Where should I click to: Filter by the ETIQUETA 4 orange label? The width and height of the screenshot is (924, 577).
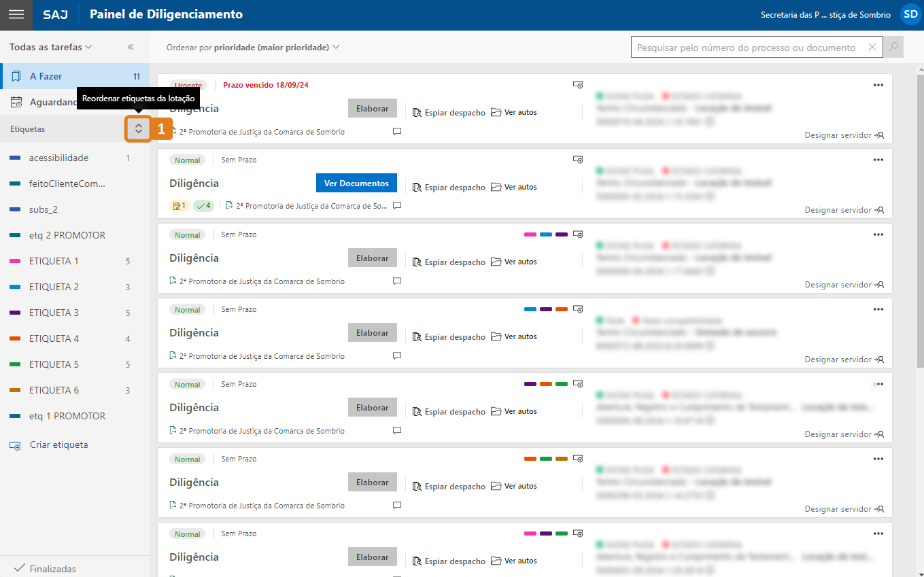[x=54, y=338]
